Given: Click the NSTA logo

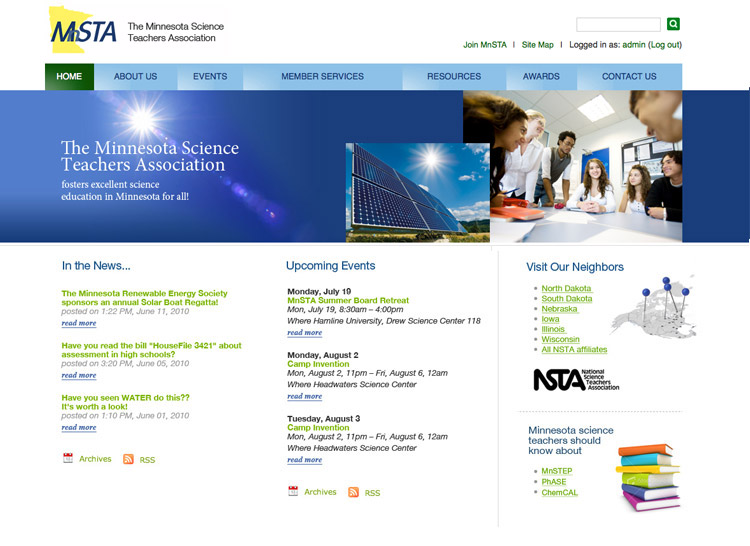Looking at the screenshot, I should click(576, 380).
